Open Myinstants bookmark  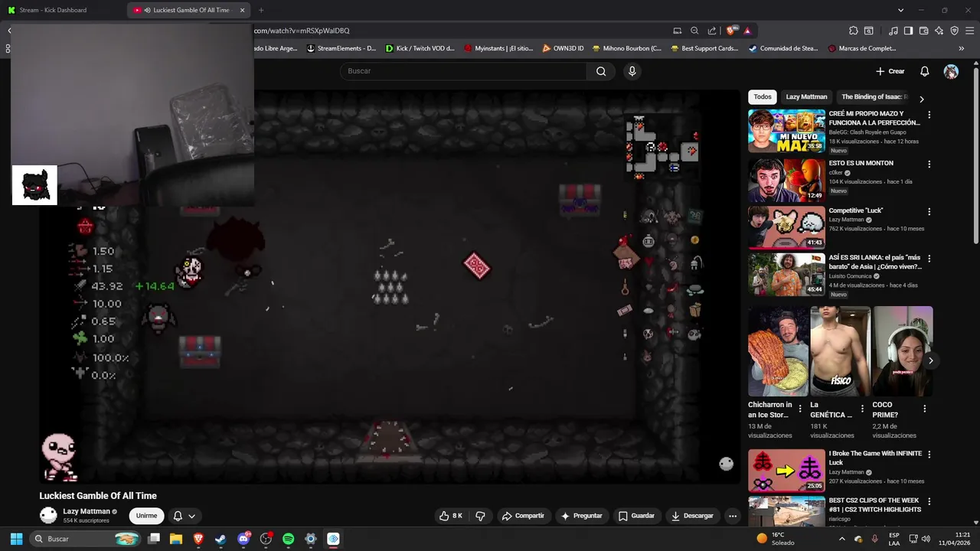[x=498, y=48]
